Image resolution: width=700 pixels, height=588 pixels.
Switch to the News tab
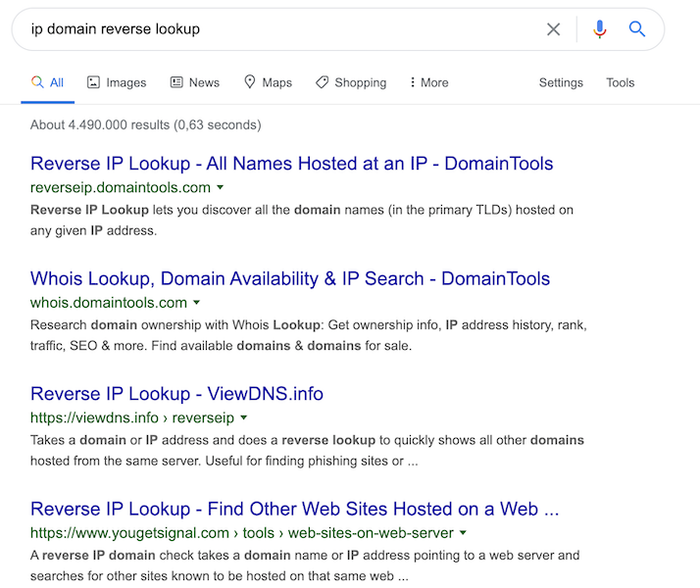[194, 82]
